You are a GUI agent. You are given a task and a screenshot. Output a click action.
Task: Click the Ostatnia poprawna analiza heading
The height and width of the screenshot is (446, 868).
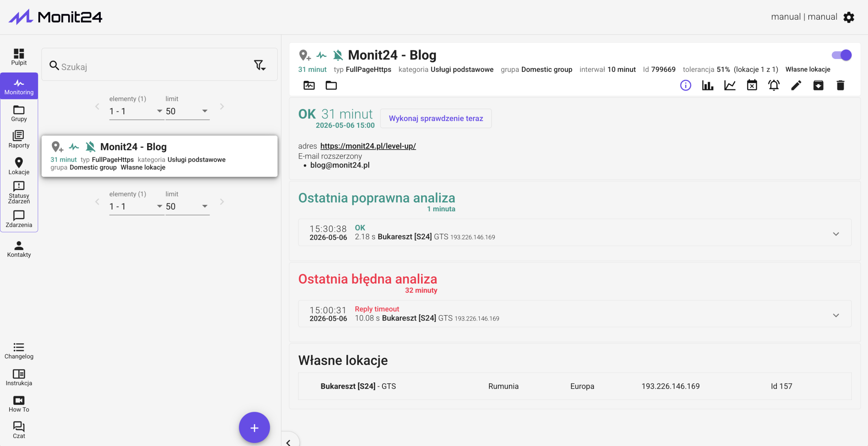pos(377,198)
